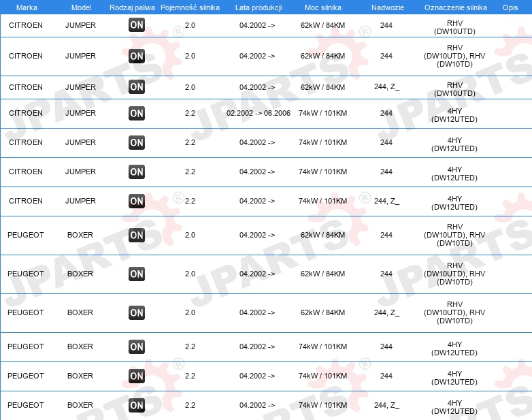Click CITROEN in the 02.2002 -> 06.2006 row
The width and height of the screenshot is (532, 420).
pyautogui.click(x=26, y=114)
